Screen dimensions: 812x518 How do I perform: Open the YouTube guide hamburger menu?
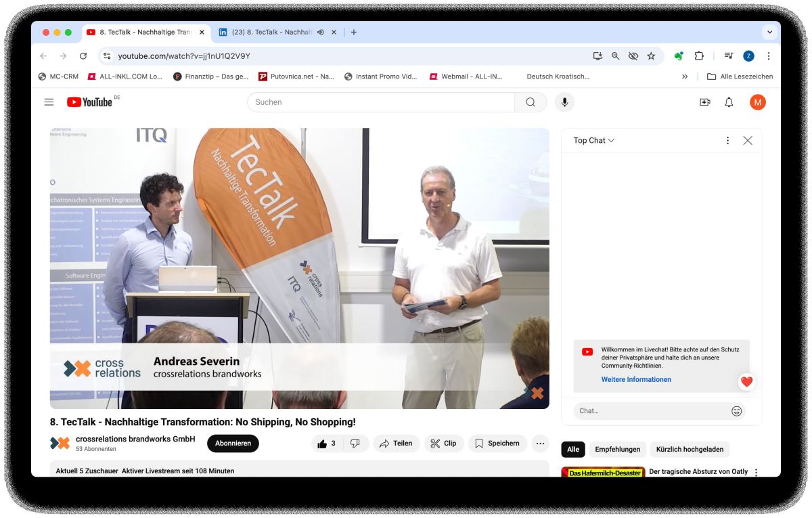49,102
